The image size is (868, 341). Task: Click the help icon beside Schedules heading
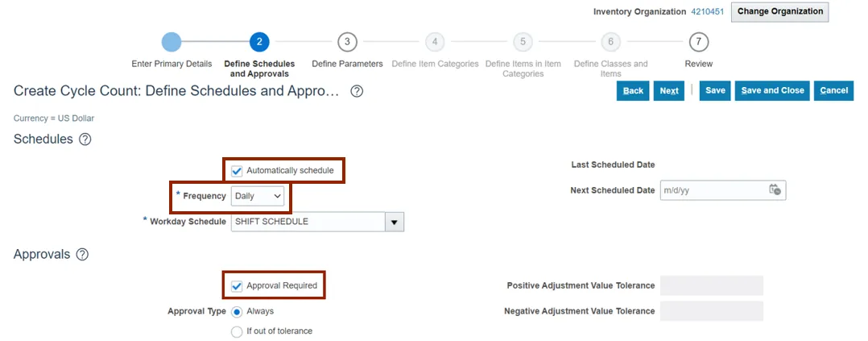(x=85, y=139)
